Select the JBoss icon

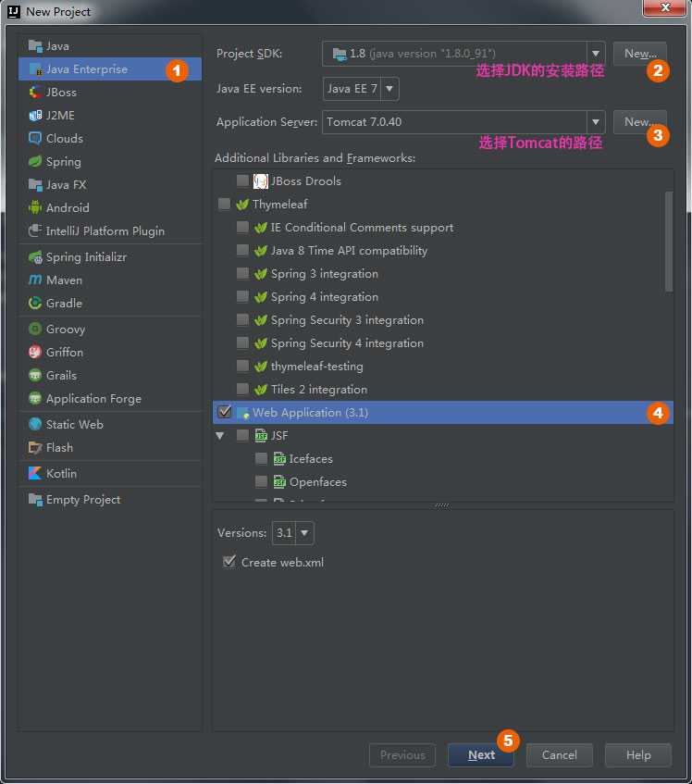(35, 92)
